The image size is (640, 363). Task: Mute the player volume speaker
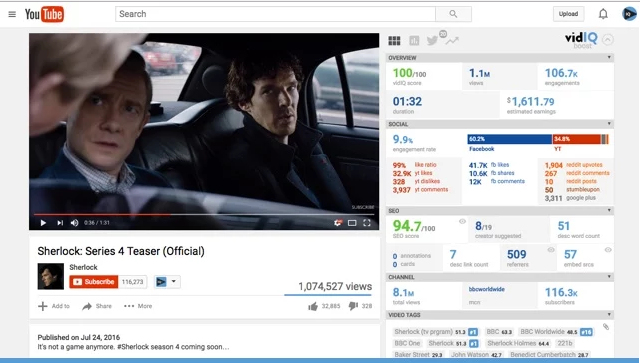pos(74,223)
